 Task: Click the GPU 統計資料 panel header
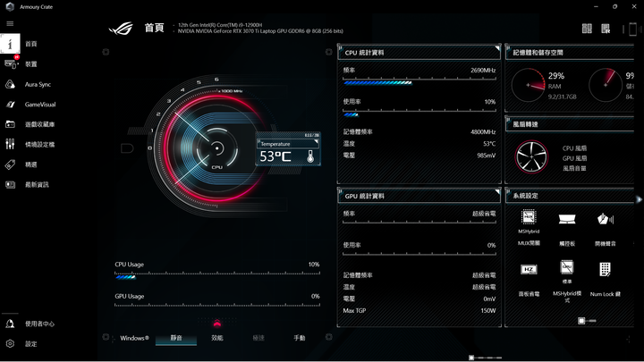(419, 196)
